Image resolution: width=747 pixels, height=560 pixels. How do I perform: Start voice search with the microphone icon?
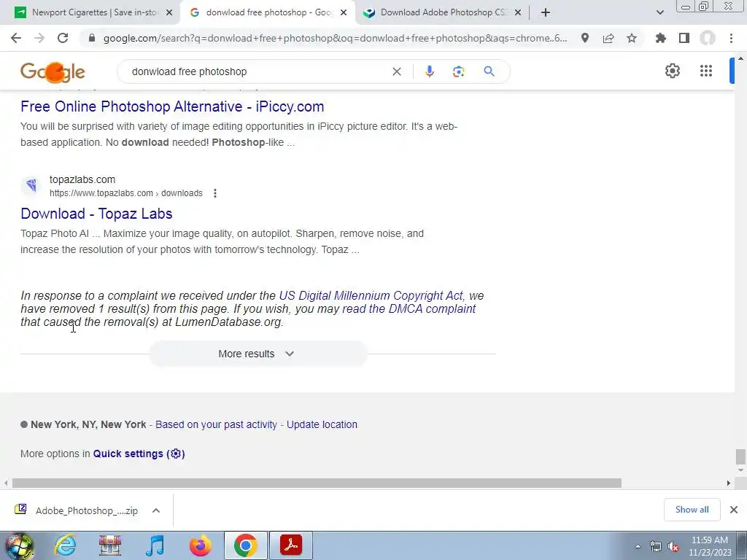pos(429,71)
